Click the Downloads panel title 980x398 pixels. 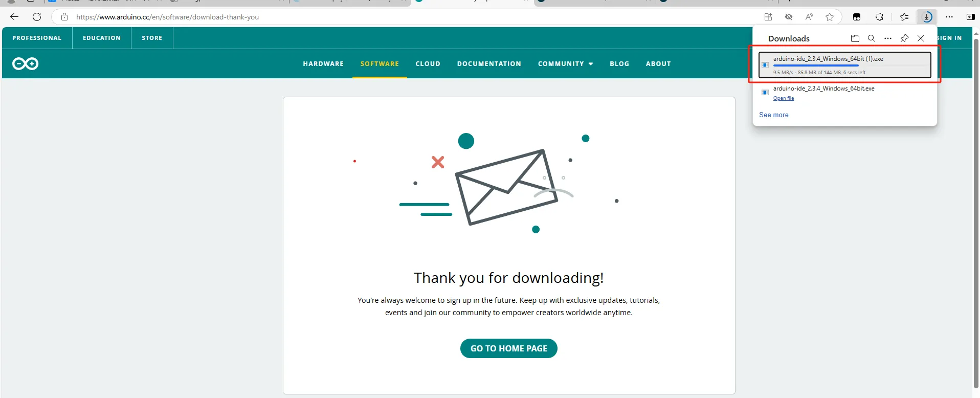coord(789,39)
